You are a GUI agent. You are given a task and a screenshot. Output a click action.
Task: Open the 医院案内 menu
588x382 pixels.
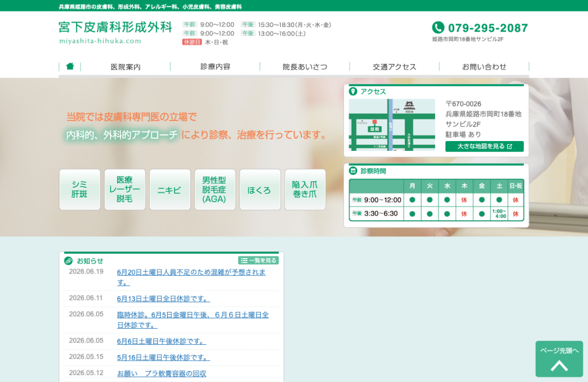click(x=126, y=67)
